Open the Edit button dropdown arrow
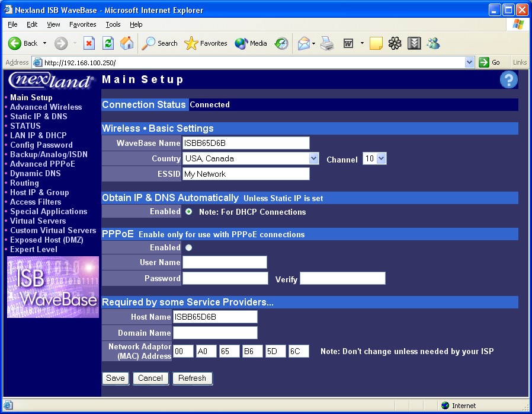 tap(362, 43)
